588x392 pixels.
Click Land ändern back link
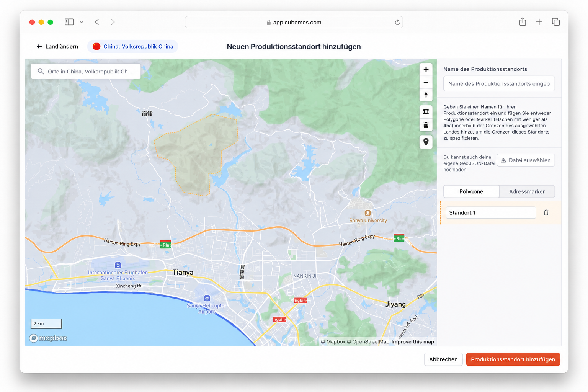(x=57, y=46)
